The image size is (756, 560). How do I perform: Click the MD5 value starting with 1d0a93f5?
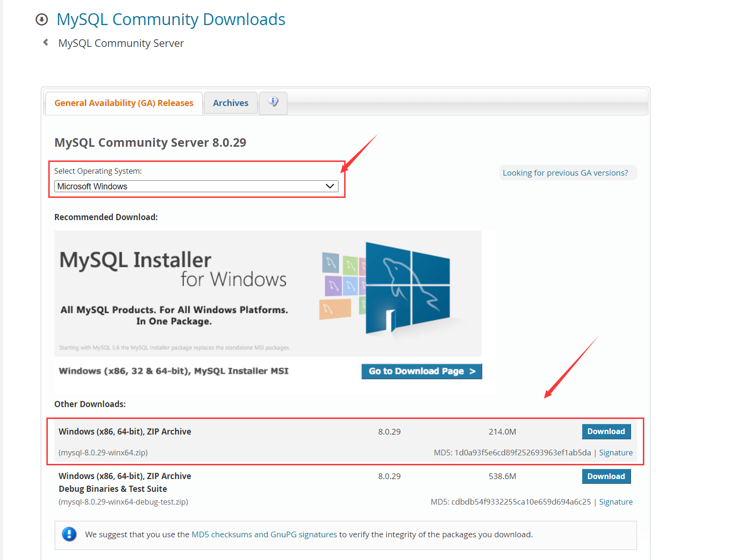pos(523,453)
